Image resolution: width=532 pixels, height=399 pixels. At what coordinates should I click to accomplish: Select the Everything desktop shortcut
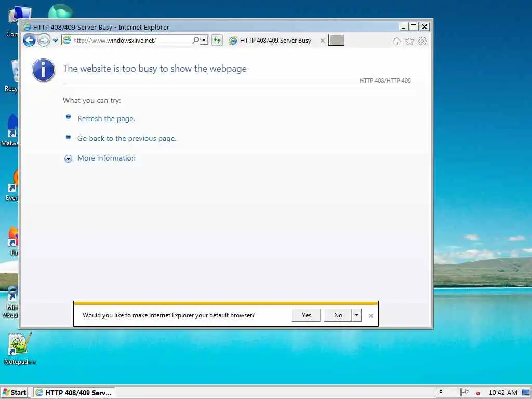tap(13, 185)
